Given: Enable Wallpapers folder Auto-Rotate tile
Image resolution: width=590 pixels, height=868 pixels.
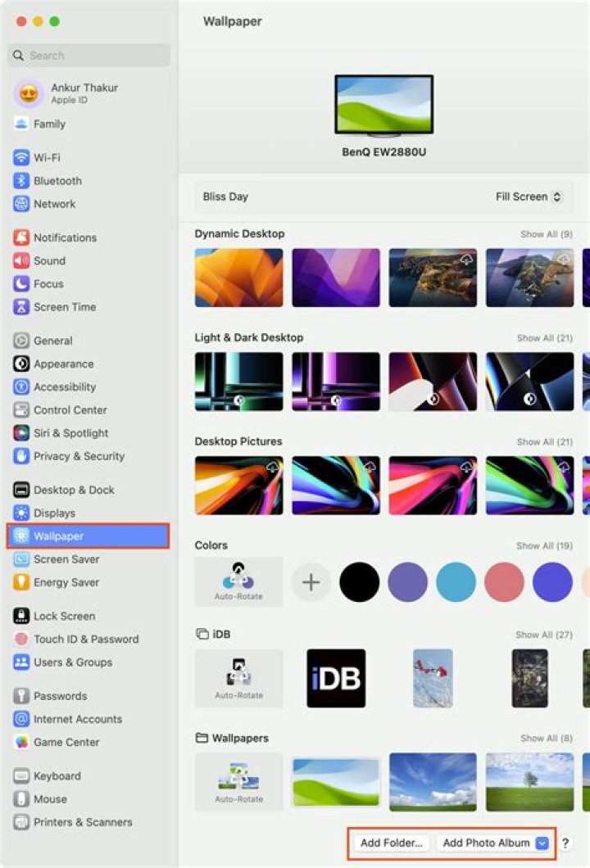Looking at the screenshot, I should coord(238,782).
